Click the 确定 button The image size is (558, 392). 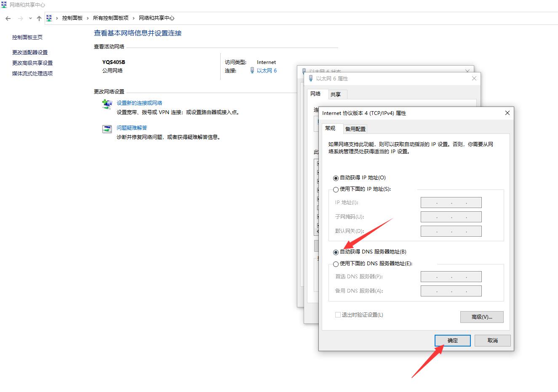click(x=452, y=340)
